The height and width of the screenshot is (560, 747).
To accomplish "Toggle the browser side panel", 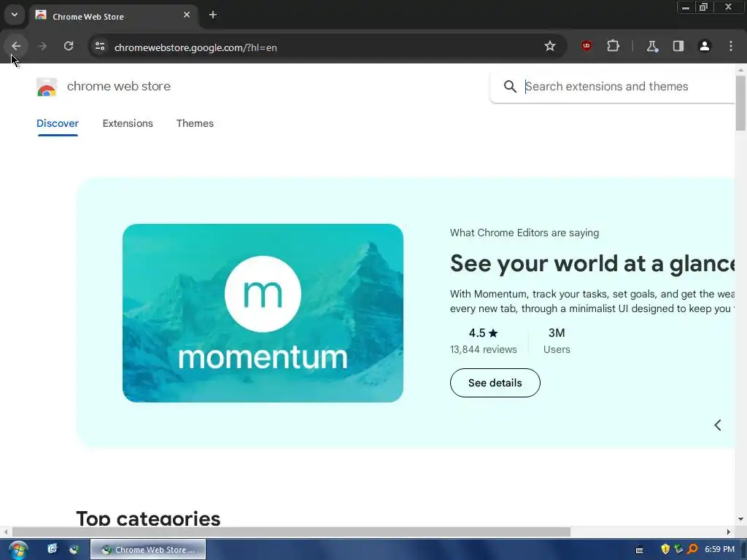I will pyautogui.click(x=678, y=46).
